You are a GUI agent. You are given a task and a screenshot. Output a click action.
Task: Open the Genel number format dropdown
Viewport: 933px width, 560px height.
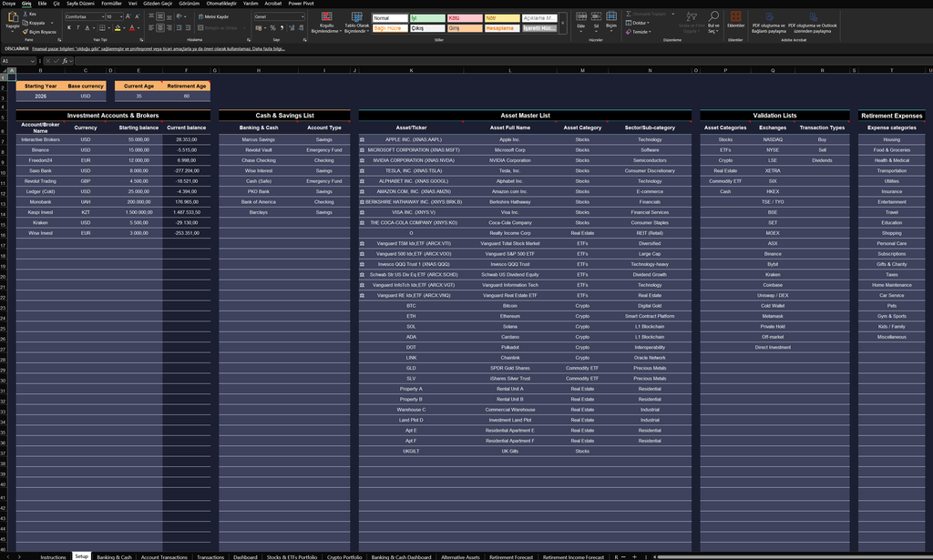(302, 16)
